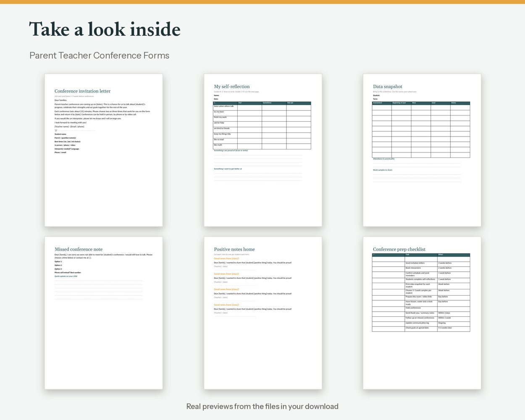Click the 'When' column header in checklist
The height and width of the screenshot is (420, 525).
[x=454, y=255]
